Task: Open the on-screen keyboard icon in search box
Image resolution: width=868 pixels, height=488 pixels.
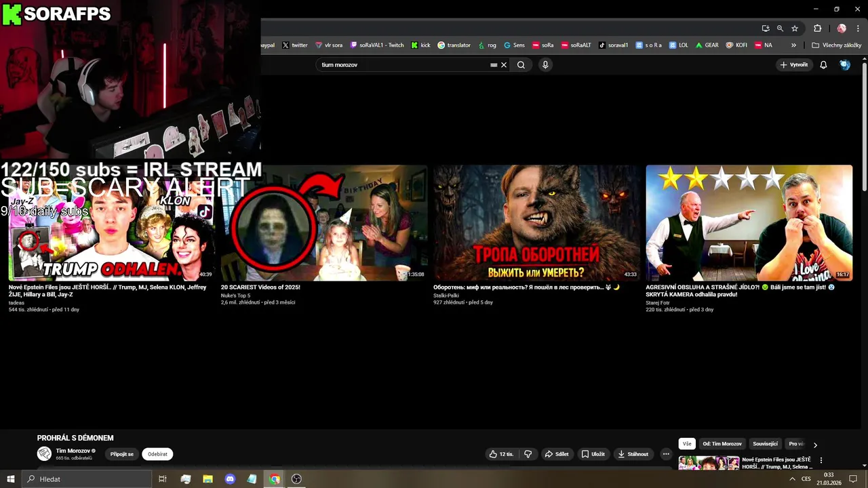Action: click(x=494, y=65)
